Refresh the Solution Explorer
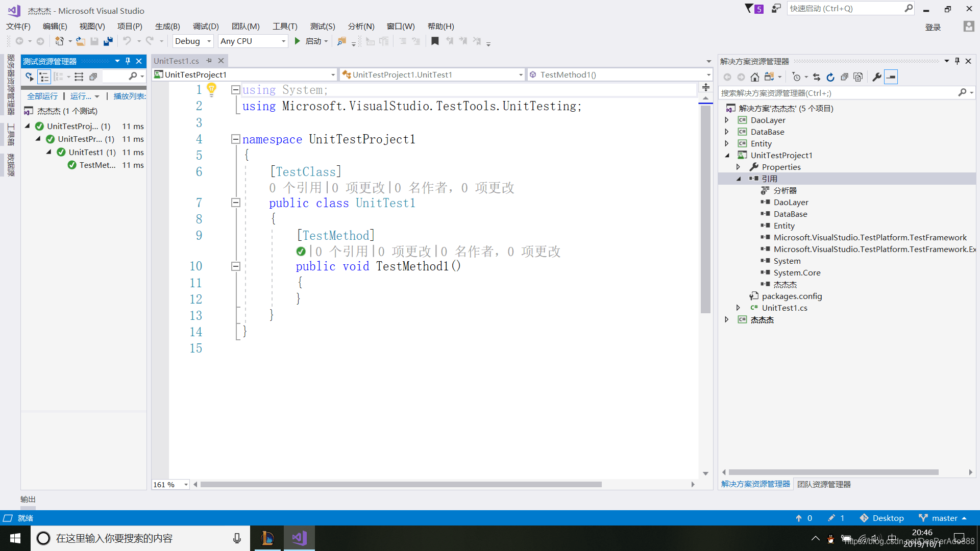 coord(830,77)
